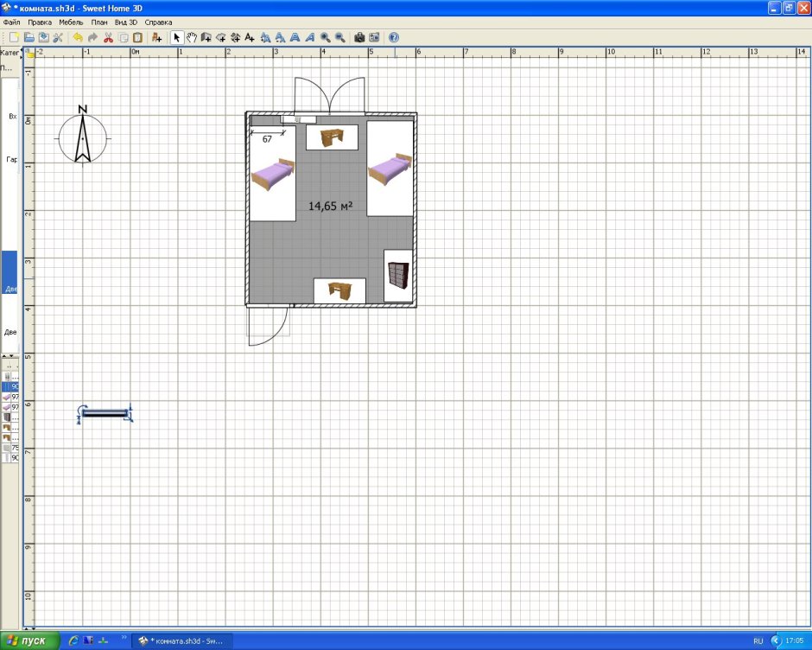Click the Decrease text size icon
This screenshot has height=650, width=812.
[x=280, y=37]
